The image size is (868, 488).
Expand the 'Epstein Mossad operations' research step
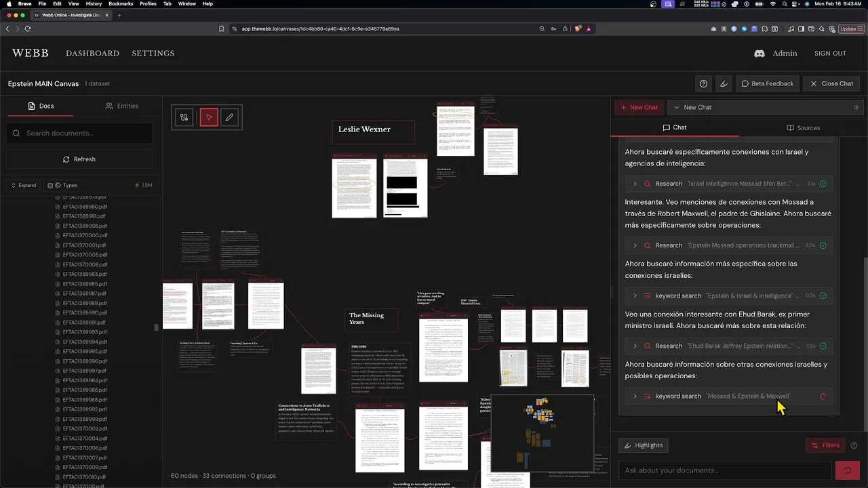click(729, 245)
